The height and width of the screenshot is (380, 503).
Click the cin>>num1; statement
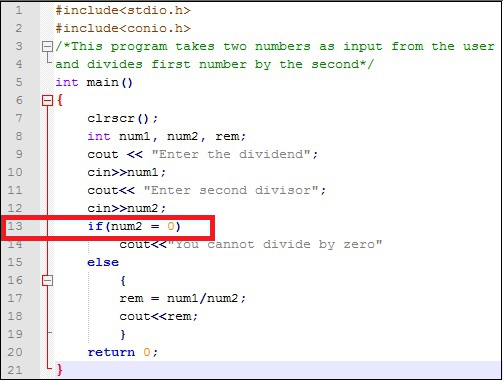tap(127, 172)
